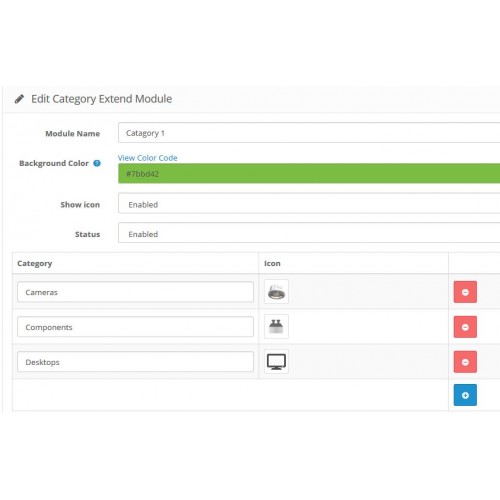500x500 pixels.
Task: Open the Status dropdown
Action: (x=309, y=233)
